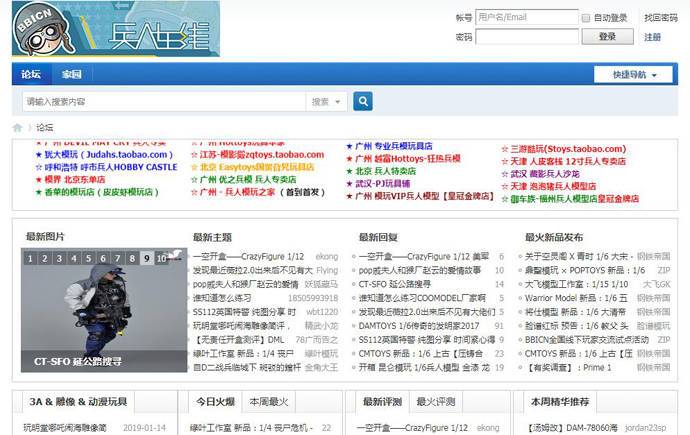690x435 pixels.
Task: Open the 搜索 type dropdown
Action: pyautogui.click(x=325, y=101)
